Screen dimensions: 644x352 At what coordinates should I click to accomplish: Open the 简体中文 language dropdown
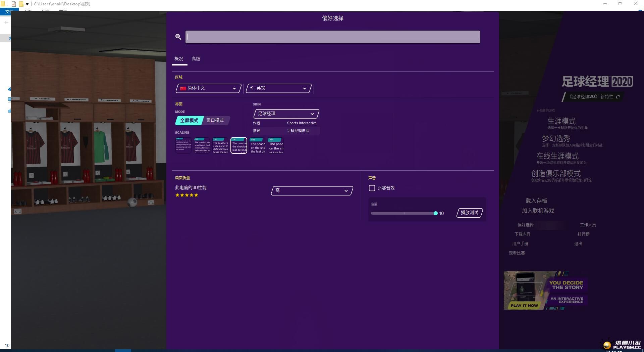[208, 88]
